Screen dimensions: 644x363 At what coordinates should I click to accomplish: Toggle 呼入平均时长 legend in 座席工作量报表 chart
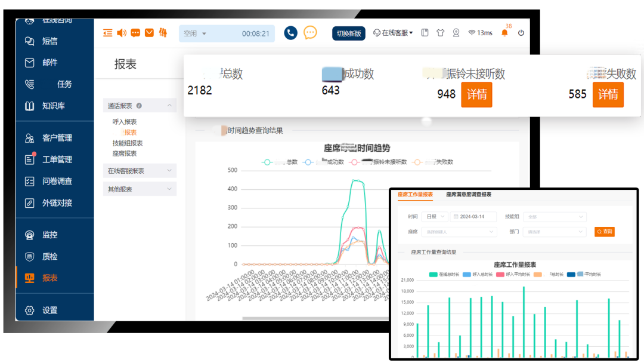coord(512,275)
